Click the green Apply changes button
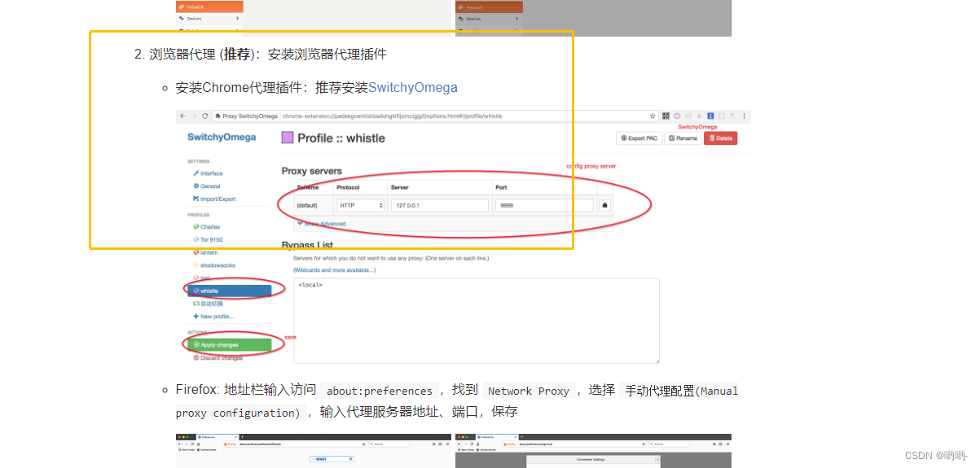Viewport: 980px width, 468px height. point(229,345)
